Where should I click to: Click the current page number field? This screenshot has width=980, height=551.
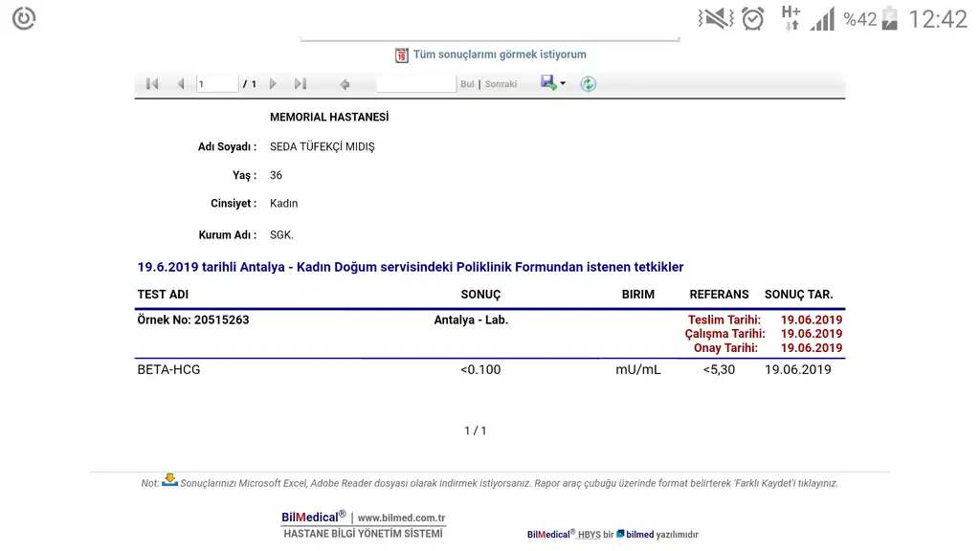pos(217,84)
